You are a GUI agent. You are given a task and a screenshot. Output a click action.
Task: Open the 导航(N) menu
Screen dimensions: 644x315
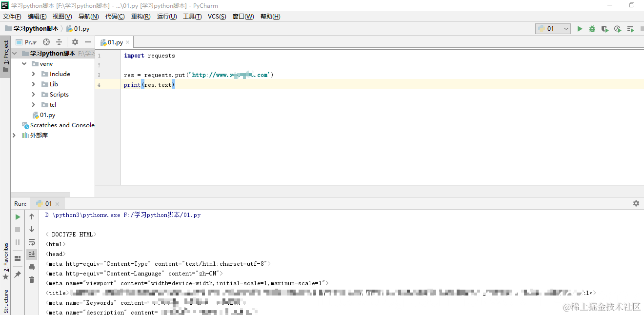88,17
